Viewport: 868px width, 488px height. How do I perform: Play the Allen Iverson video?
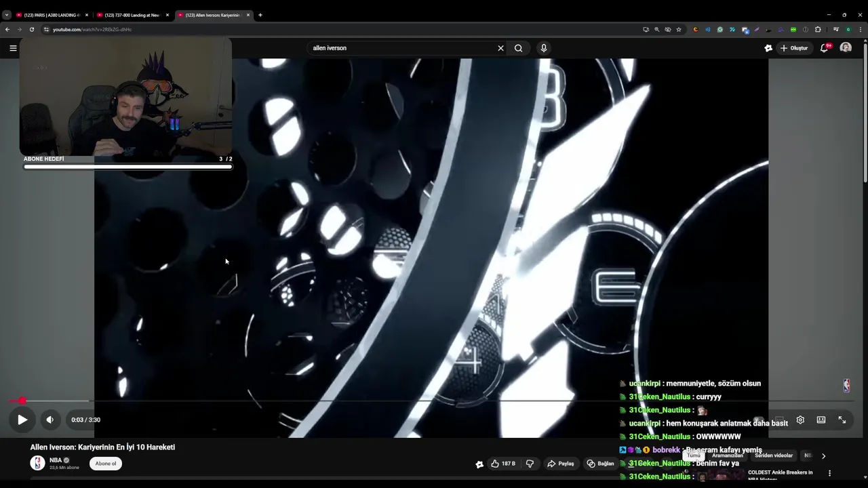pos(22,420)
